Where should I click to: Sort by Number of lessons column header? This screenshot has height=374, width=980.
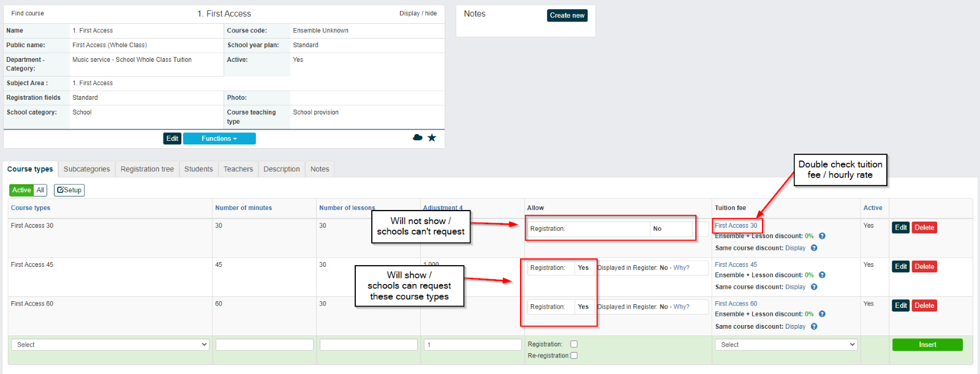coord(347,208)
